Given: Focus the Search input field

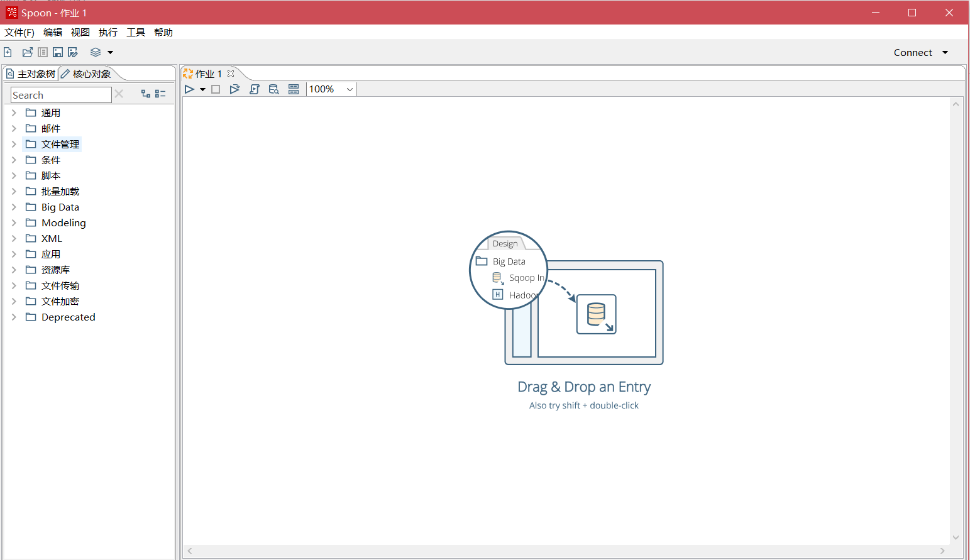Looking at the screenshot, I should (61, 95).
